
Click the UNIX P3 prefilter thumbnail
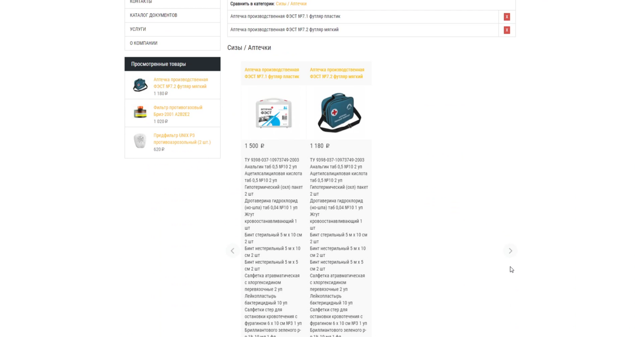point(140,141)
